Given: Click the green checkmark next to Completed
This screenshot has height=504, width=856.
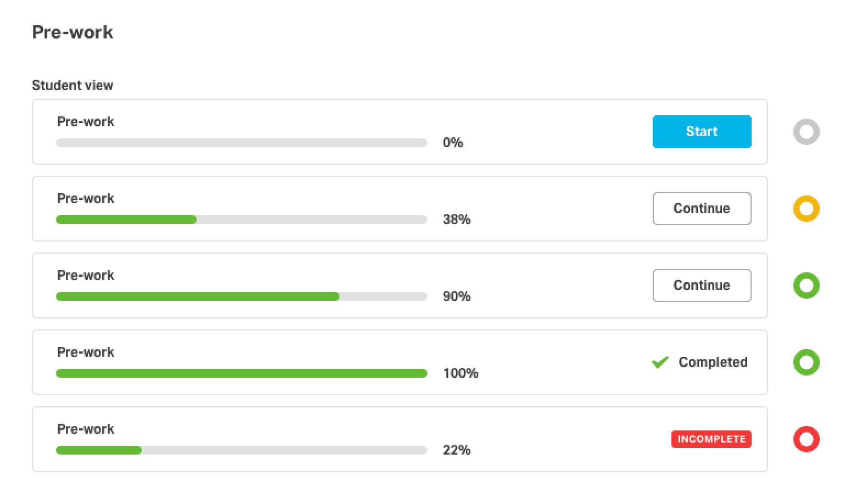Looking at the screenshot, I should click(x=660, y=362).
